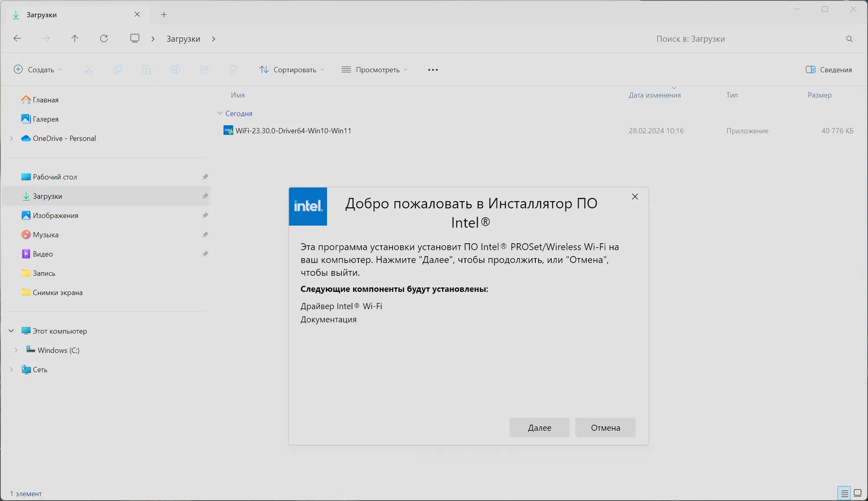Screen dimensions: 868x501
Task: Open the Создать dropdown
Action: [x=38, y=70]
